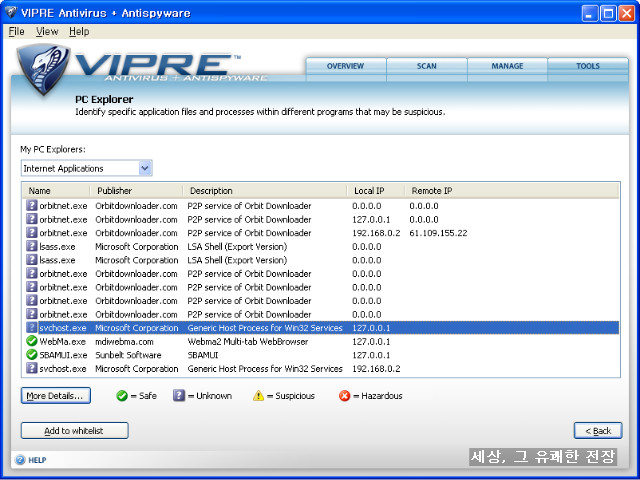The height and width of the screenshot is (480, 640).
Task: Click the 'PC Explorer' heading
Action: coord(104,99)
